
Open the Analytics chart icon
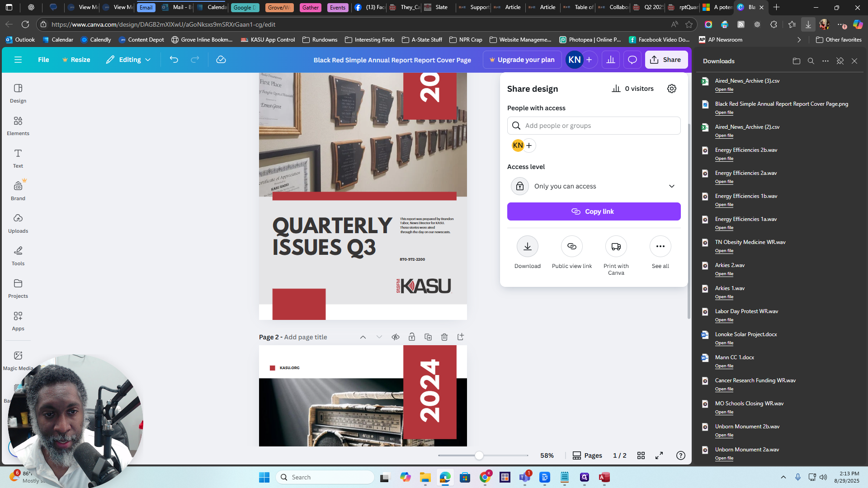tap(610, 60)
